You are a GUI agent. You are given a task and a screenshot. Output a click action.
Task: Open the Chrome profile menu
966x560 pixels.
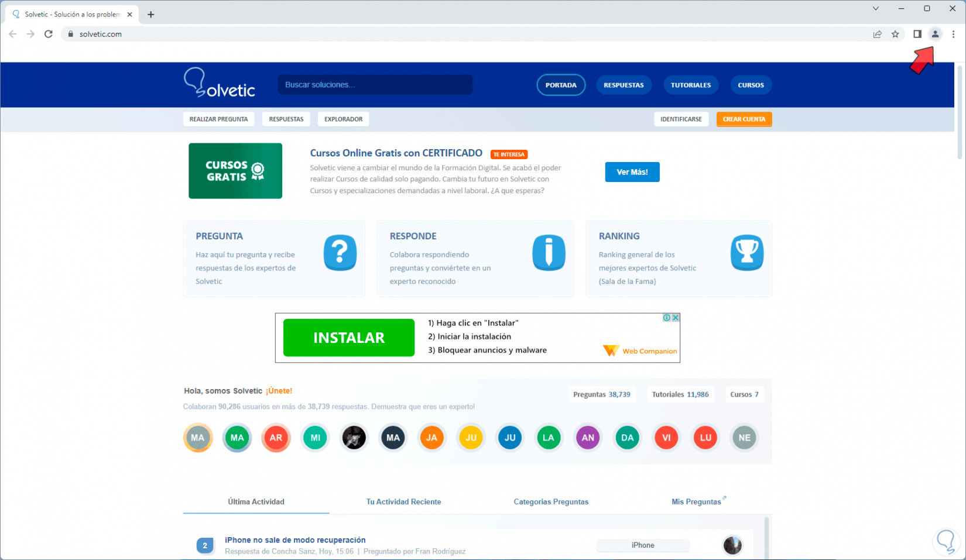tap(936, 34)
